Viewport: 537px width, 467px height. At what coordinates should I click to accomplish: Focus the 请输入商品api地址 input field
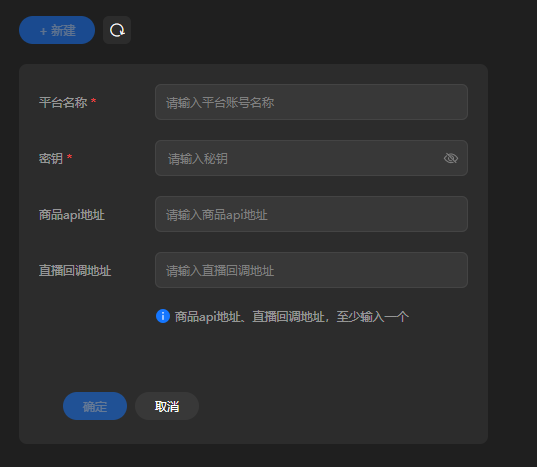pos(311,214)
